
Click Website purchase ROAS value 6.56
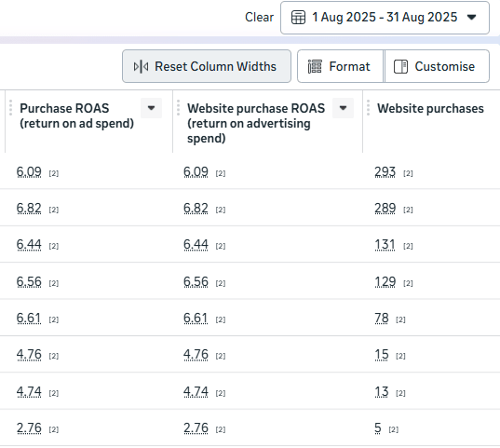tap(196, 282)
